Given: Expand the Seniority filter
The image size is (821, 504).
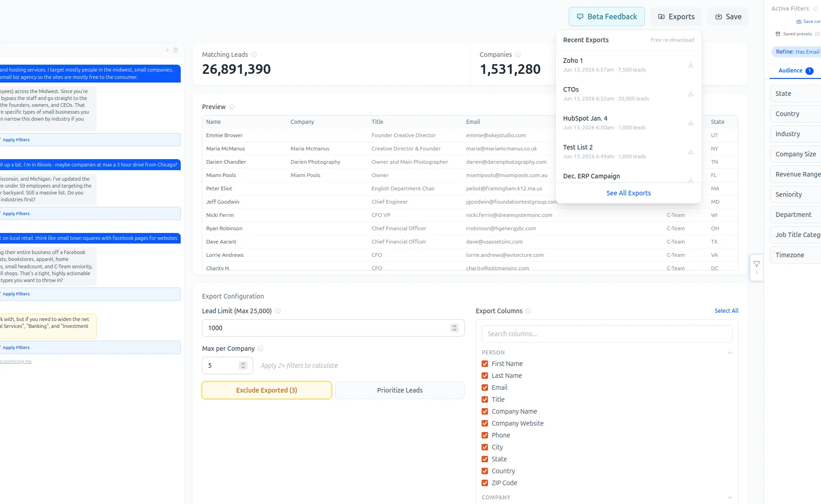Looking at the screenshot, I should pyautogui.click(x=795, y=194).
